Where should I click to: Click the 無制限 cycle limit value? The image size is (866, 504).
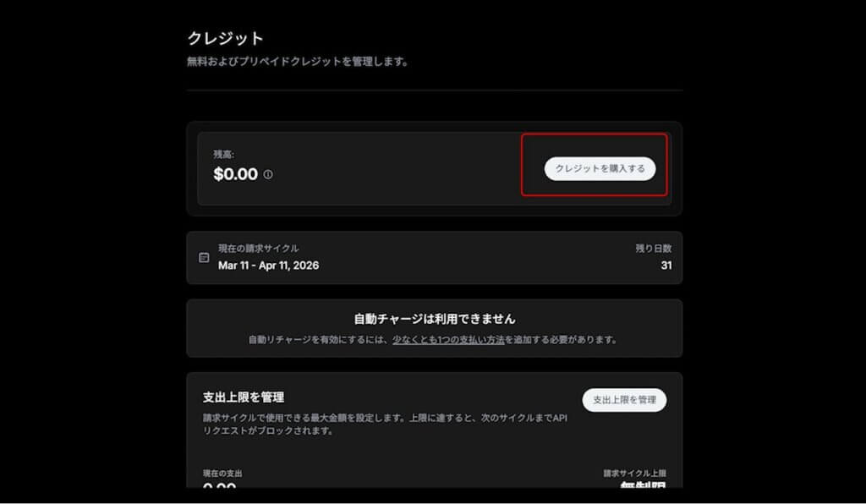tap(643, 485)
